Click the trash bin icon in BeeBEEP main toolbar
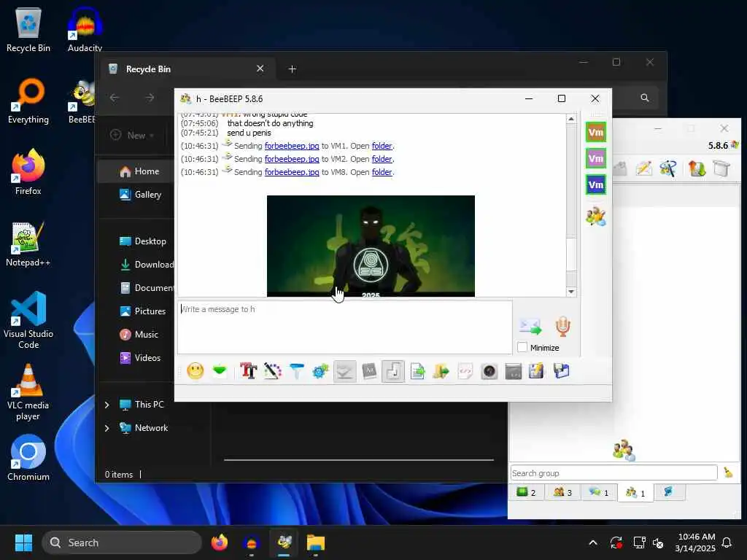This screenshot has height=560, width=747. (721, 168)
